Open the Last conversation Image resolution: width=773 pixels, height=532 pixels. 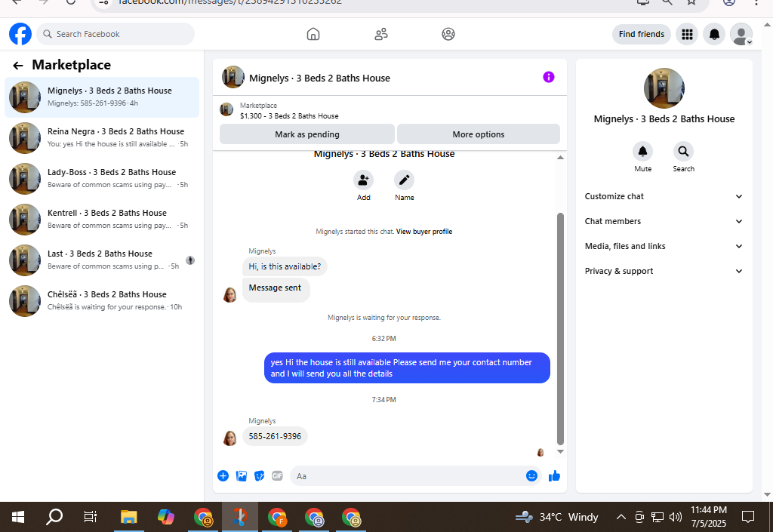tap(102, 260)
